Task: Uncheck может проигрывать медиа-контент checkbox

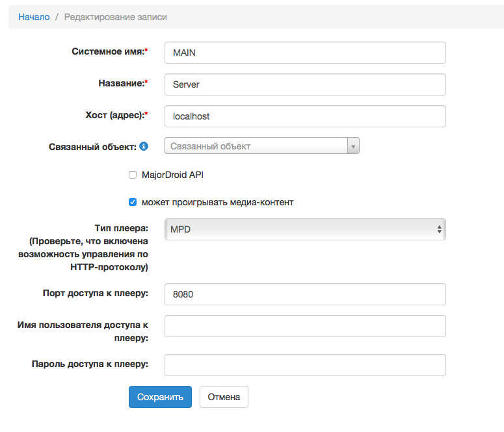Action: [x=133, y=202]
